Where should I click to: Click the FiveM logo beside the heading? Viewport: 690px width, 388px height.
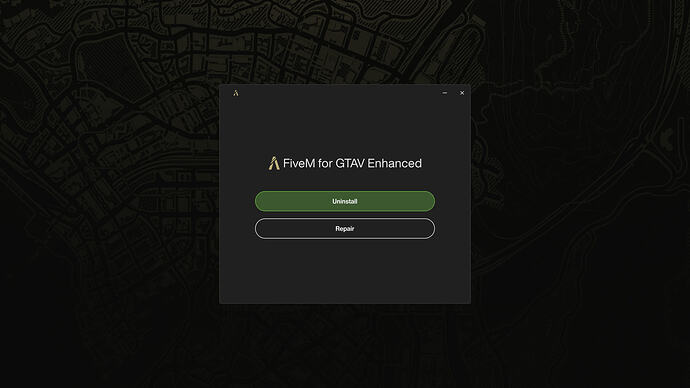274,163
